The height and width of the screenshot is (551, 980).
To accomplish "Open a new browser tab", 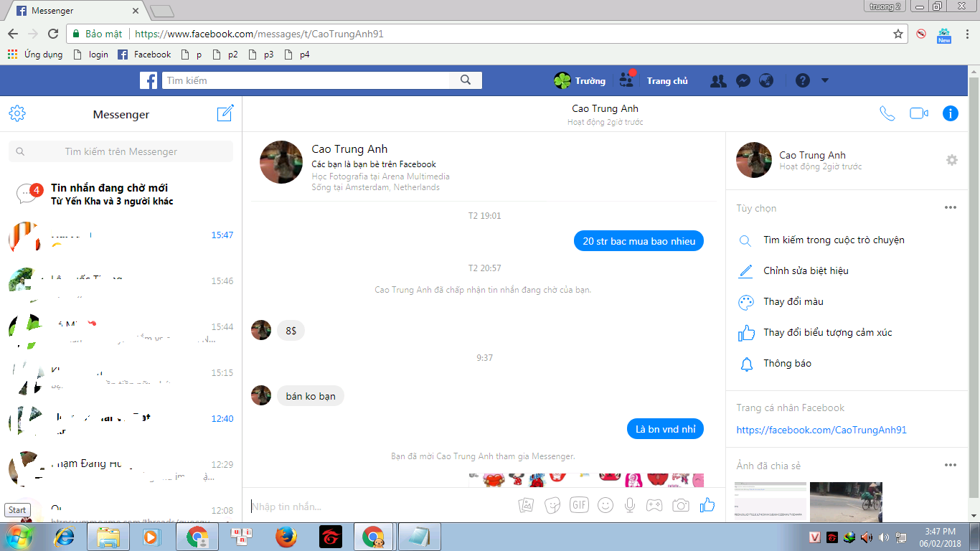I will pyautogui.click(x=162, y=11).
